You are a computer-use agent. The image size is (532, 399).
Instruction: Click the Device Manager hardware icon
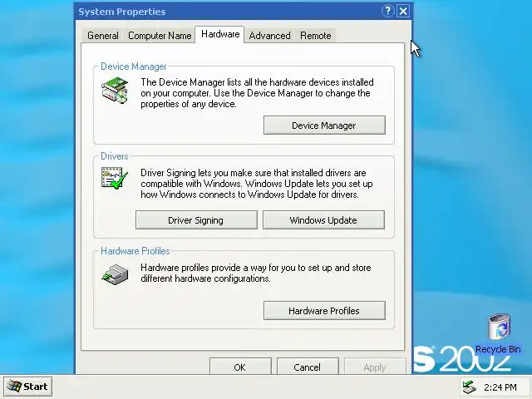point(115,91)
